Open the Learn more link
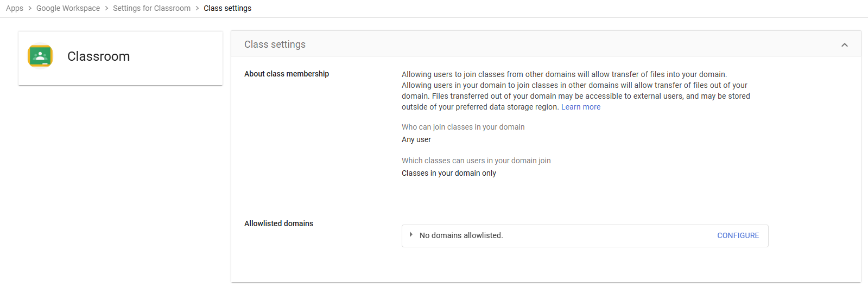The width and height of the screenshot is (868, 288). pos(580,107)
